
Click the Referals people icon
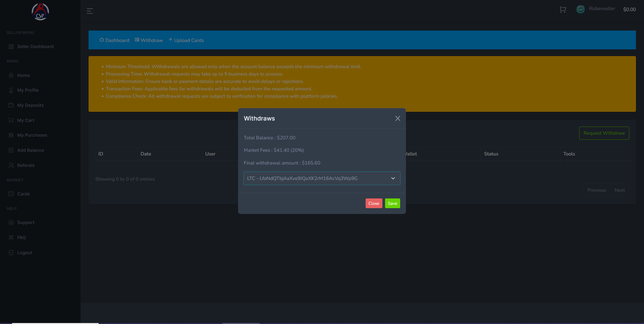pos(11,165)
